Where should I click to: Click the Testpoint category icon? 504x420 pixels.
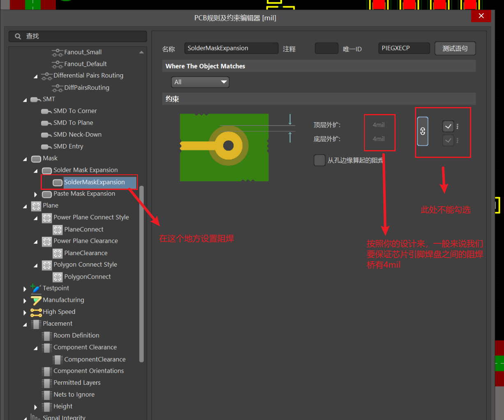coord(36,288)
